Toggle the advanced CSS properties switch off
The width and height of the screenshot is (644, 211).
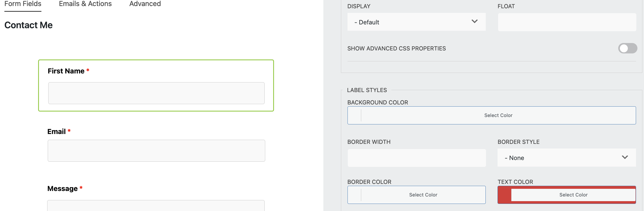(x=628, y=48)
